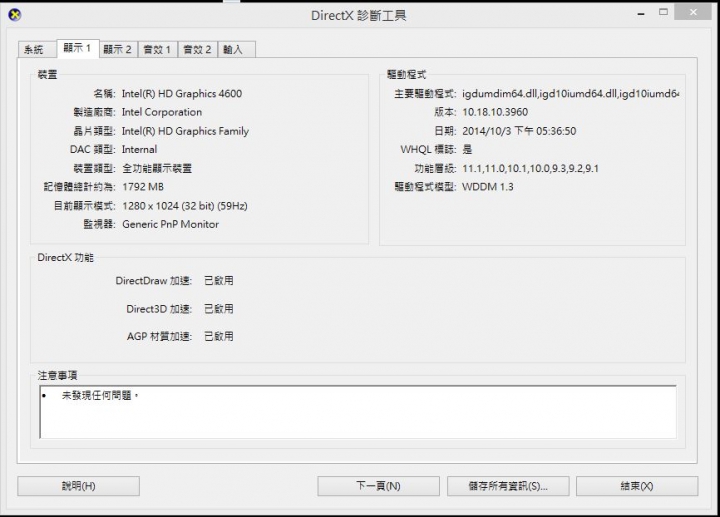Click the 結束(X) exit button
This screenshot has width=720, height=517.
[637, 486]
